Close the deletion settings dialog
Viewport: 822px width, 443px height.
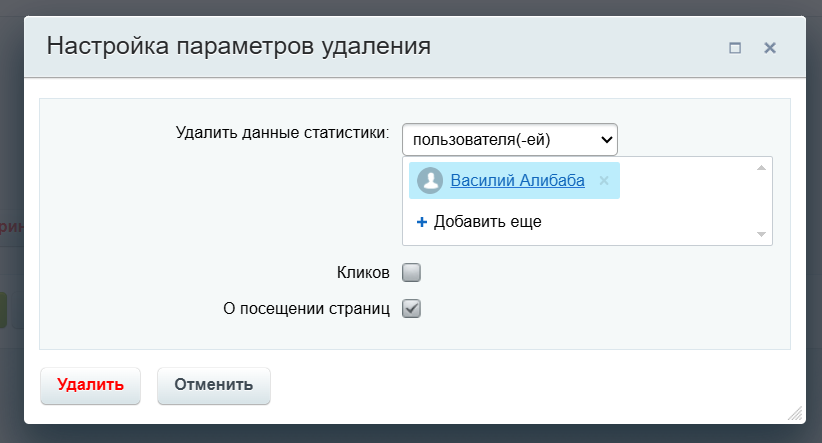[770, 47]
